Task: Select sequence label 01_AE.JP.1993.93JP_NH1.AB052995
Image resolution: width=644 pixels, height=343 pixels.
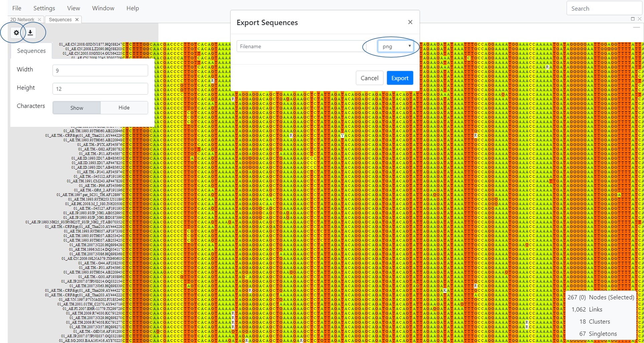Action: click(x=93, y=213)
